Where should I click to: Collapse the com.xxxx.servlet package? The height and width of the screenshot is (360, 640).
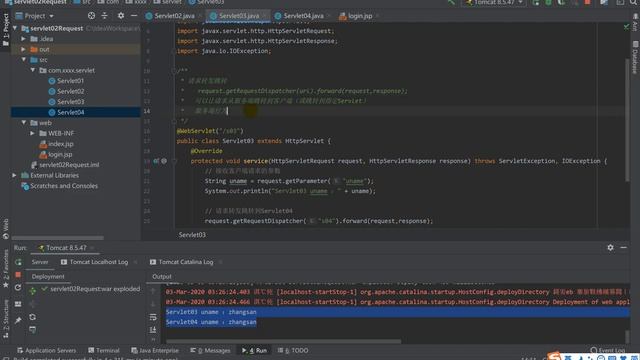coord(33,70)
